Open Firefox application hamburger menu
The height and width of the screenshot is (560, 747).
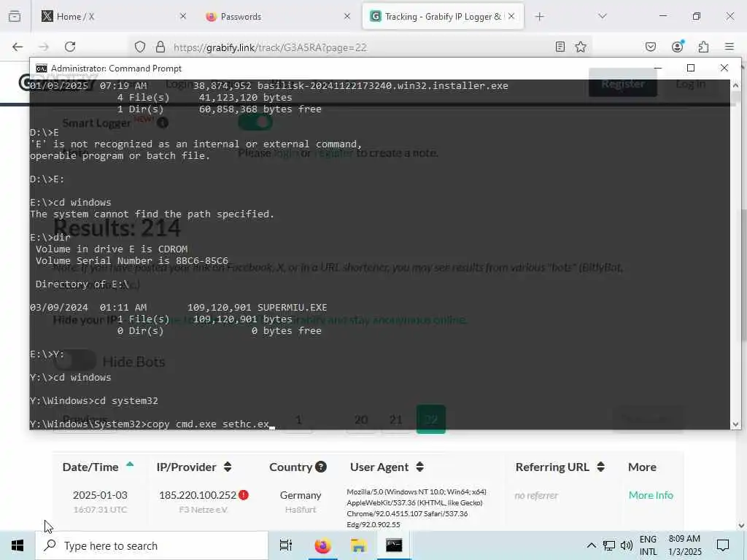point(729,47)
